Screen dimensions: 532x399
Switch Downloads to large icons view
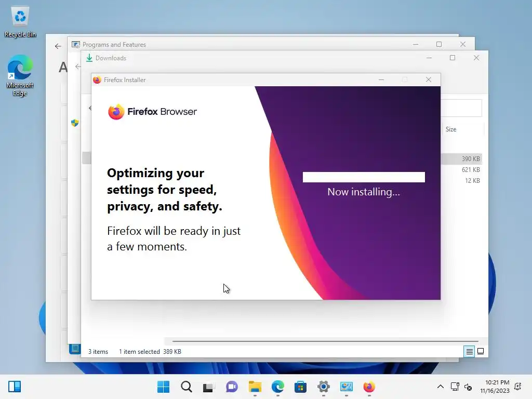481,352
